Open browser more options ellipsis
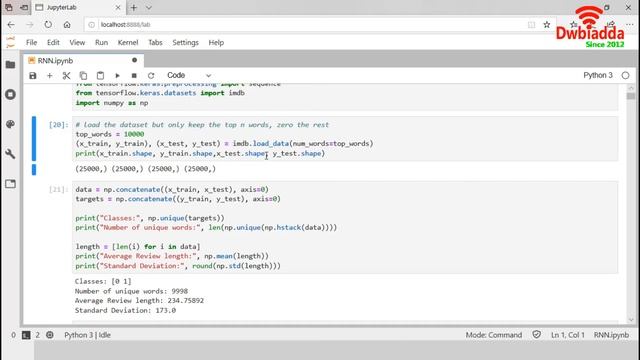Viewport: 640px width, 360px height. [630, 24]
